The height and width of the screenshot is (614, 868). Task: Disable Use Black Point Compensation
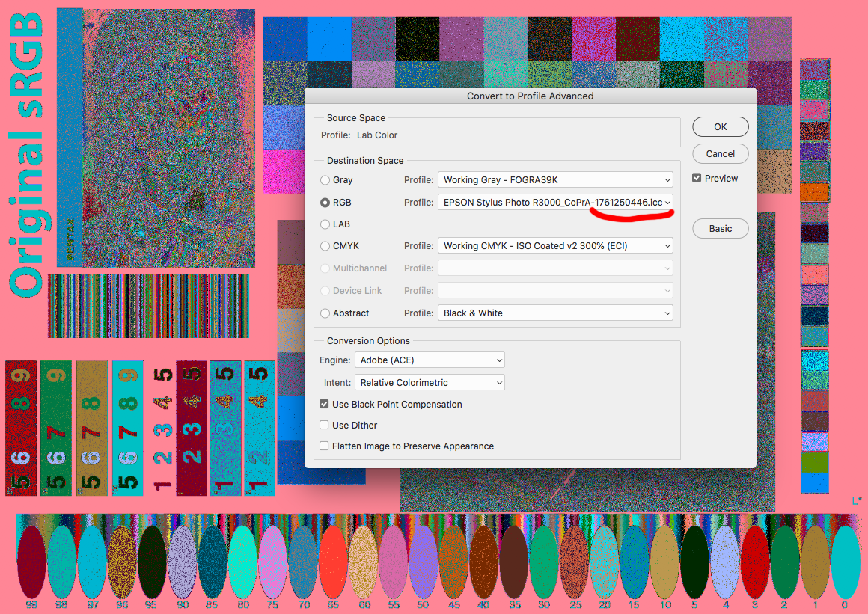tap(324, 405)
